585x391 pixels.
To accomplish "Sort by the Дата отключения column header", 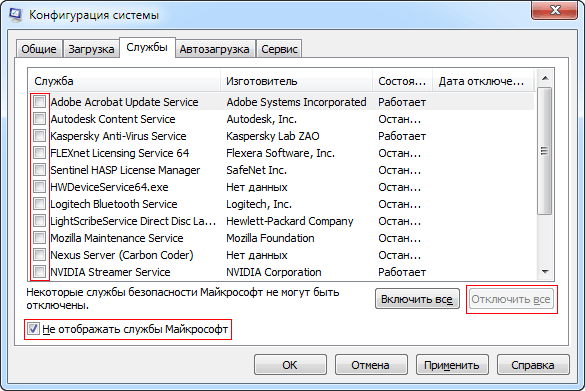I will (x=483, y=81).
